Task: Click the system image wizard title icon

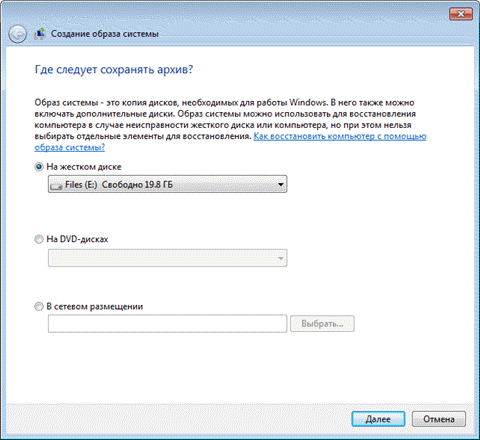Action: coord(40,34)
